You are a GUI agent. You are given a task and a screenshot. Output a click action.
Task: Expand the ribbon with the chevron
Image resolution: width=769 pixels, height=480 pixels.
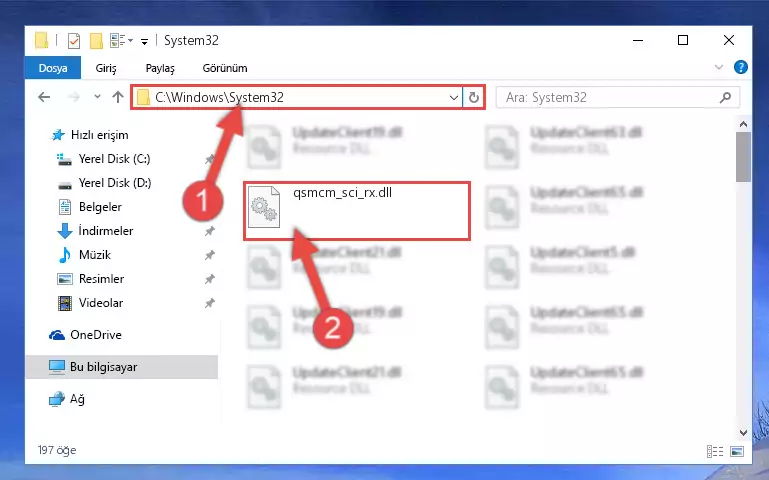[719, 67]
